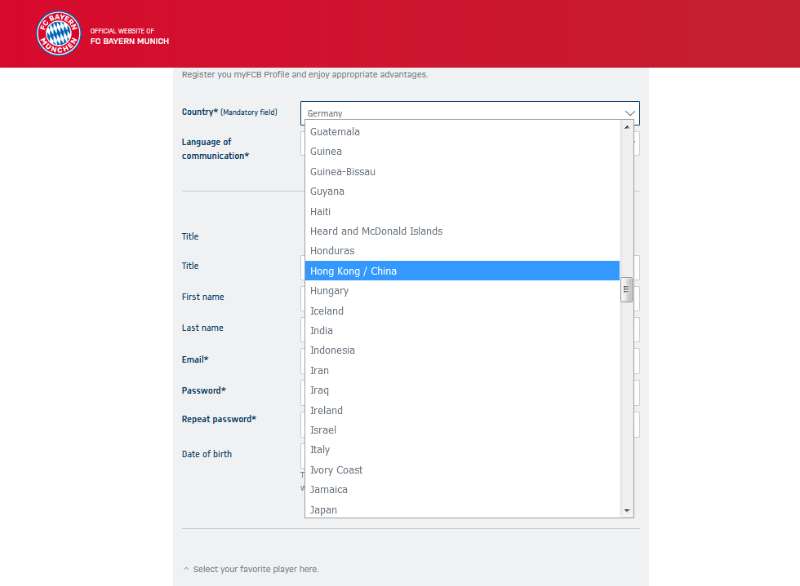800x586 pixels.
Task: Select Ivory Coast as the country
Action: point(462,470)
